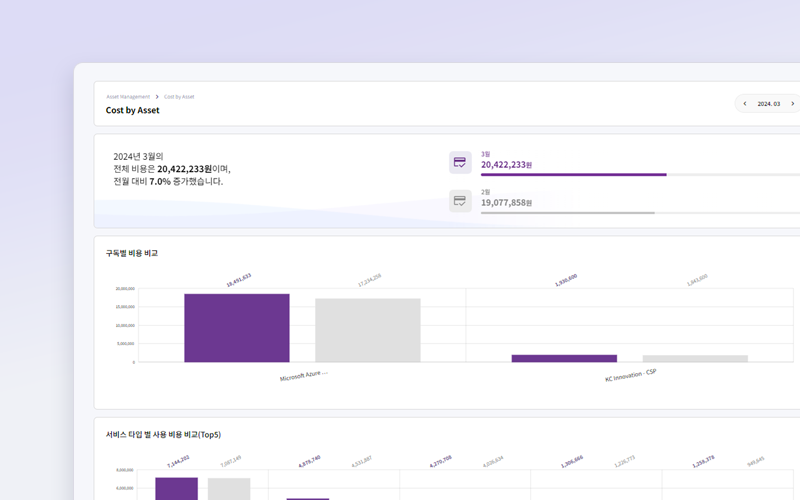Image resolution: width=800 pixels, height=500 pixels.
Task: Click the KC Innovation - CSP axis label
Action: (631, 376)
